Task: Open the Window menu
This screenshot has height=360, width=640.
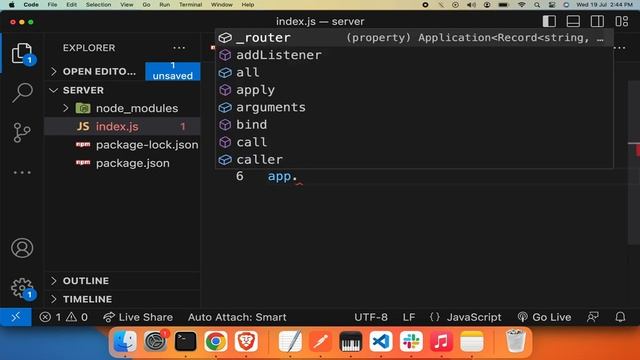Action: pos(222,4)
